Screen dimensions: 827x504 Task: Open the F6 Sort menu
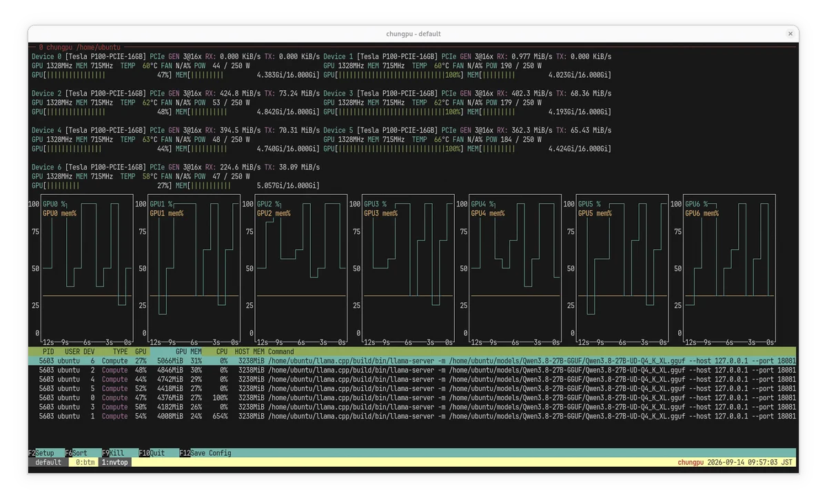point(76,453)
